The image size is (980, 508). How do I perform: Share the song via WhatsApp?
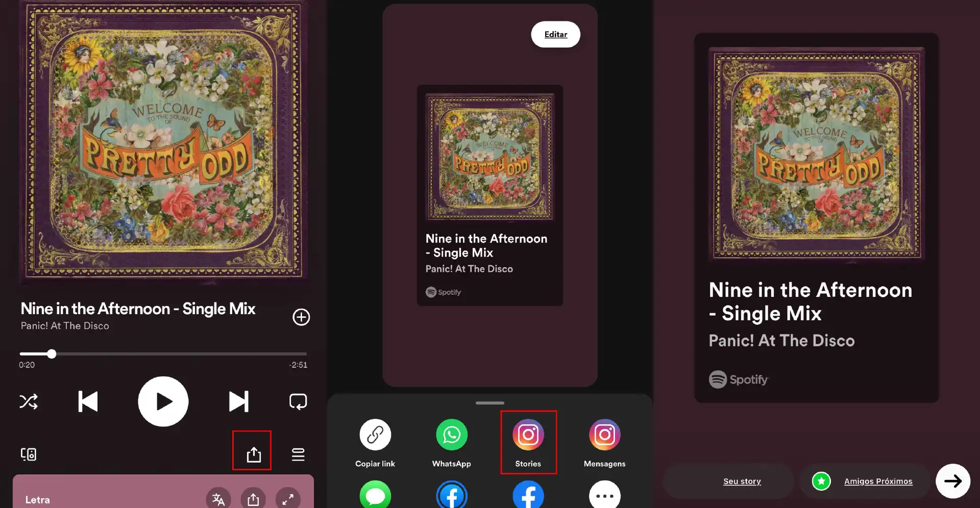452,435
